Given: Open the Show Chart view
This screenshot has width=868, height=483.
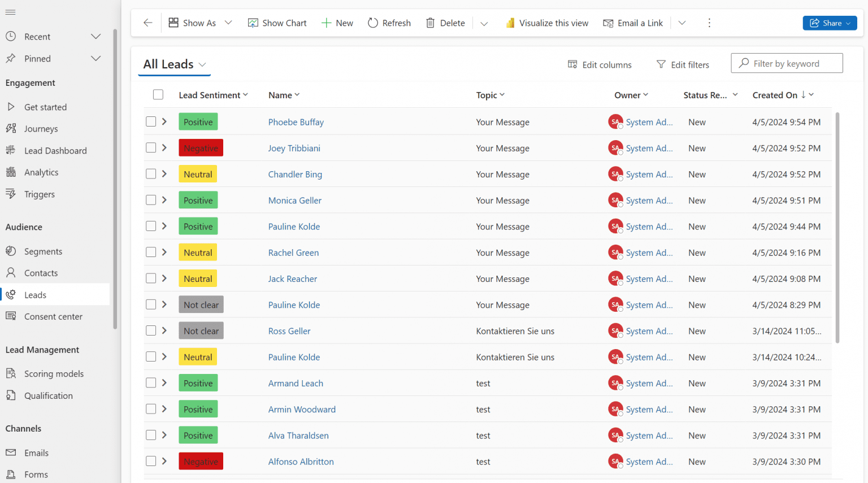Looking at the screenshot, I should (277, 23).
